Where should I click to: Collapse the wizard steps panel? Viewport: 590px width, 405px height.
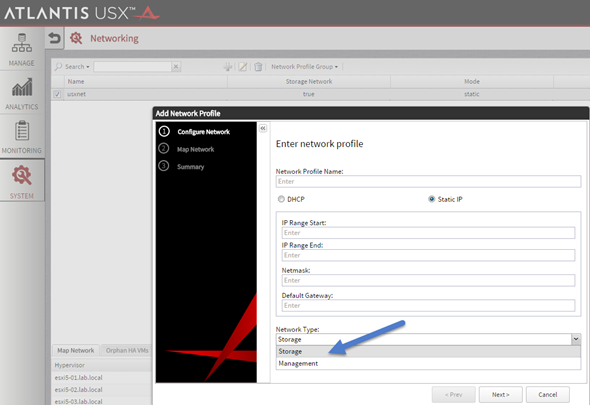point(263,128)
